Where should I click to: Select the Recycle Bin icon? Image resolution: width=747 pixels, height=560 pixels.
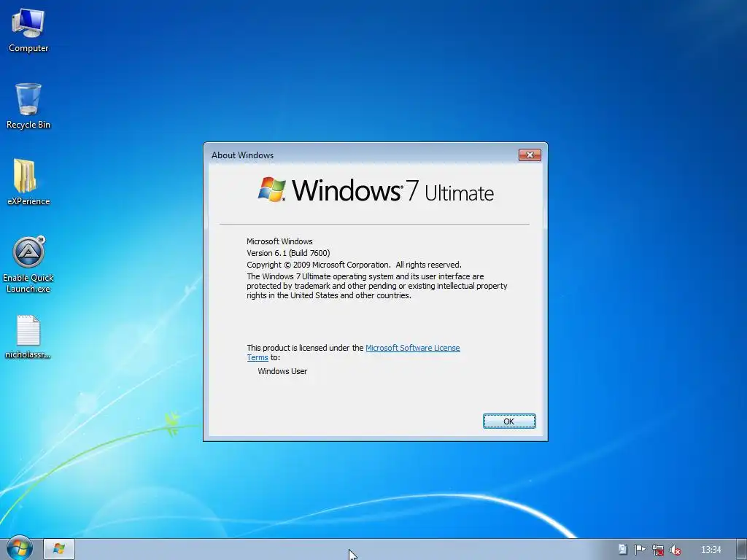28,106
